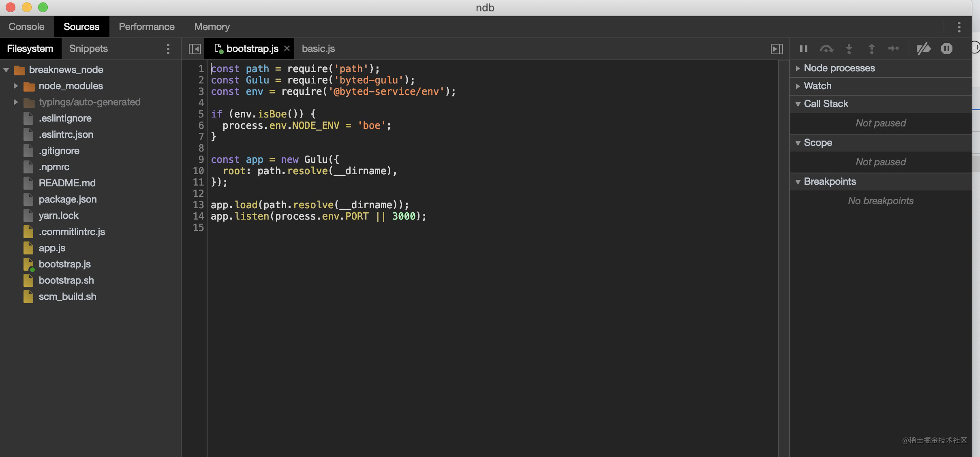Toggle Pause on exceptions icon
980x457 pixels.
(946, 49)
